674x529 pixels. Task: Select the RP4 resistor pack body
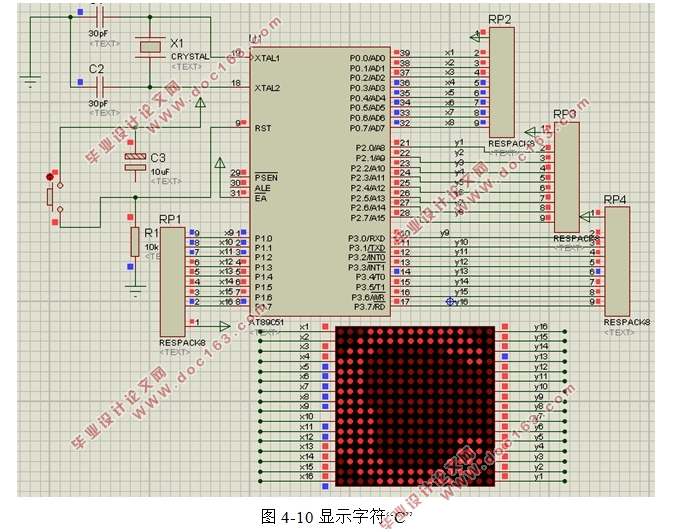coord(617,261)
